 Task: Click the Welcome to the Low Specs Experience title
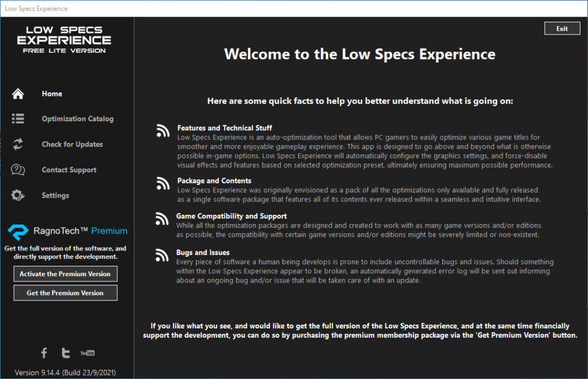pos(359,55)
